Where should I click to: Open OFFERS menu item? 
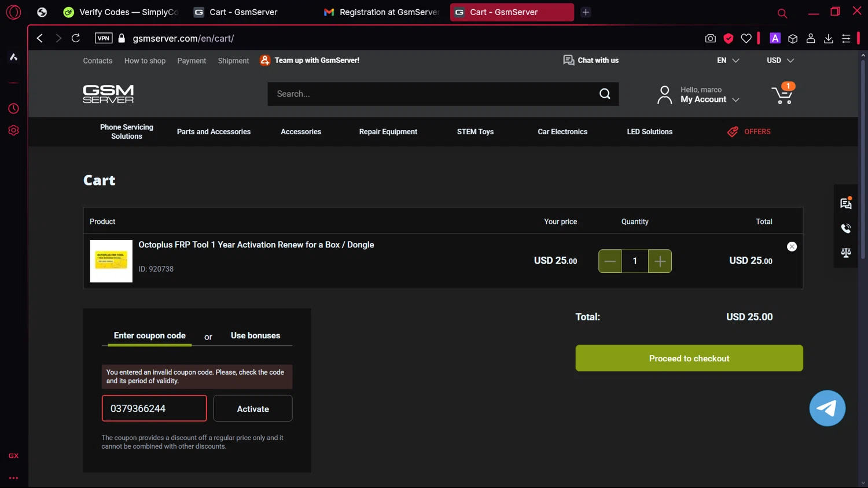(749, 132)
